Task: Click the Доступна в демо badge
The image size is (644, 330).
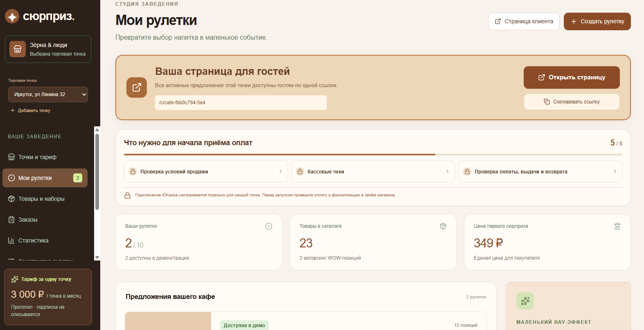Action: (x=244, y=326)
